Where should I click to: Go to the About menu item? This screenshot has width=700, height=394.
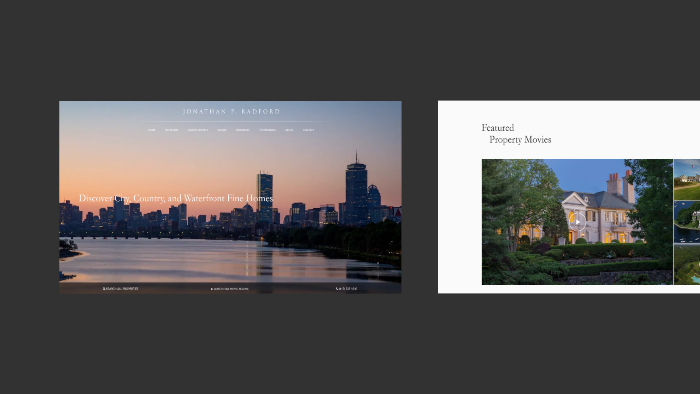pyautogui.click(x=289, y=130)
